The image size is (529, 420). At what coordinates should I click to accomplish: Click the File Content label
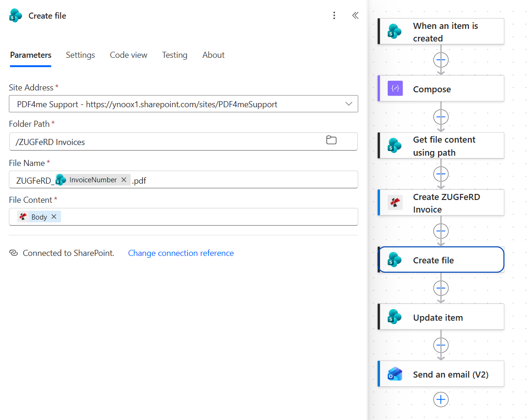(x=30, y=200)
